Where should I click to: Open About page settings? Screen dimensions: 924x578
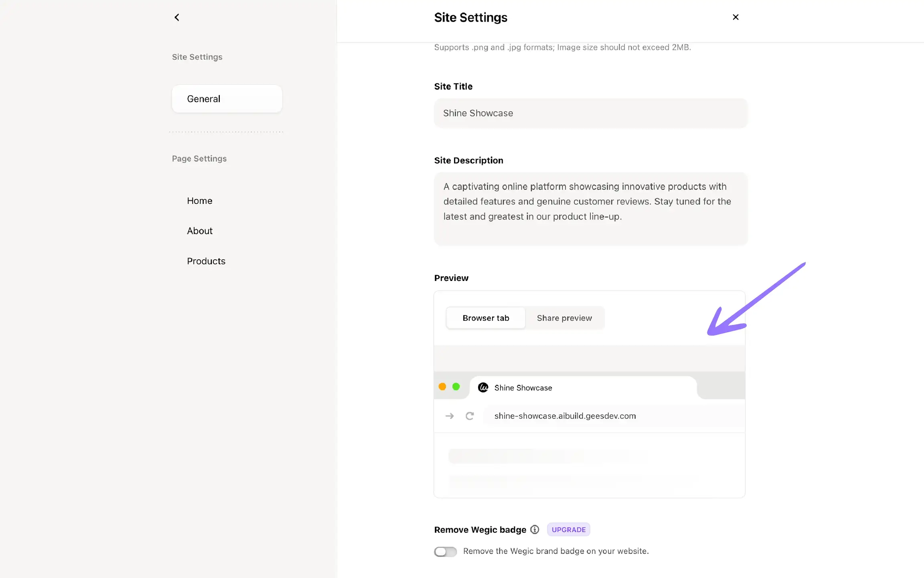[200, 231]
